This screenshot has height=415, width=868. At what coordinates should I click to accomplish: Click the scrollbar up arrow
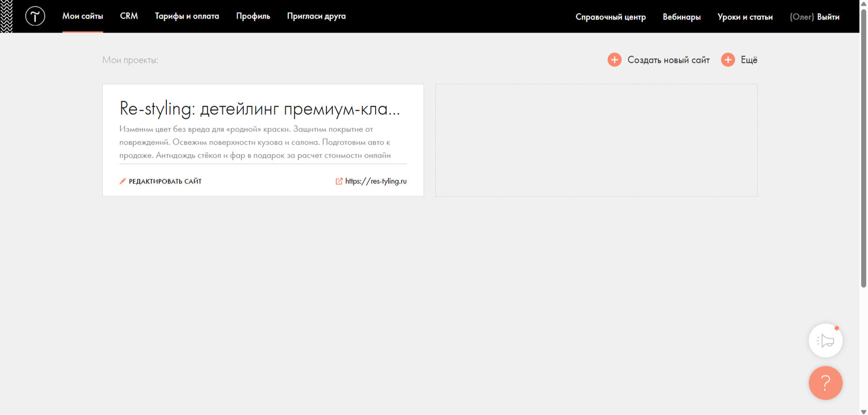point(863,4)
